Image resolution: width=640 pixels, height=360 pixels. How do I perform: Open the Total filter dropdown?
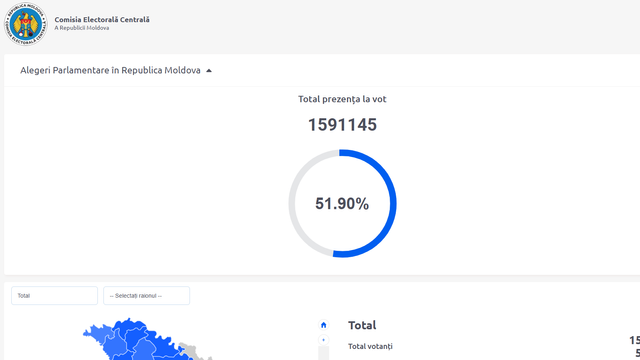[x=54, y=296]
